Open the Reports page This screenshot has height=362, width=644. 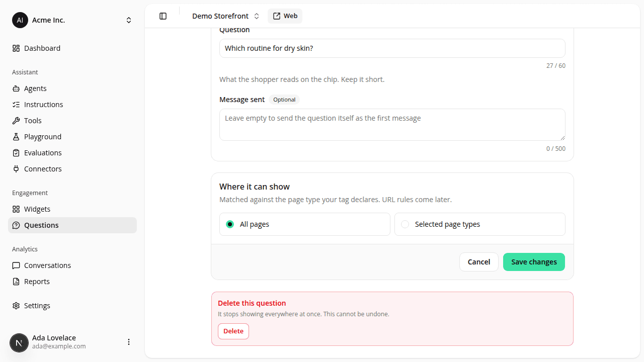72,282
